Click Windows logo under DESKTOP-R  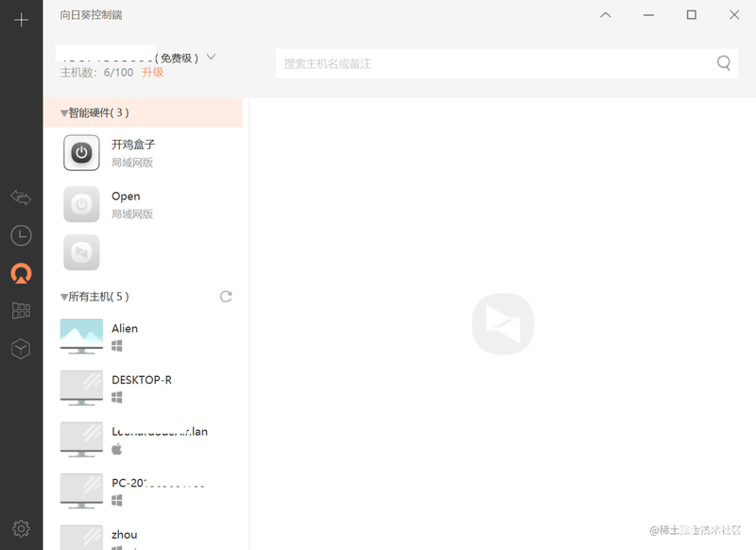pos(116,398)
